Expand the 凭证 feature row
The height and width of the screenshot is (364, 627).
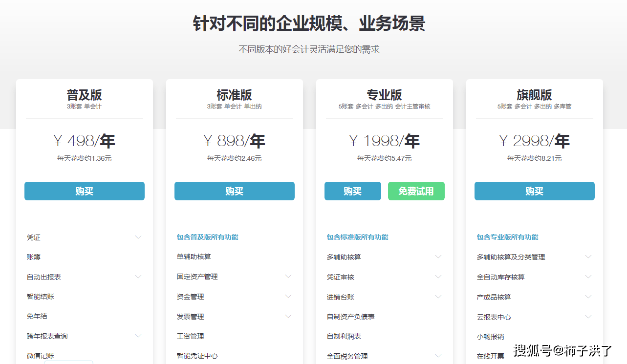[x=138, y=237]
